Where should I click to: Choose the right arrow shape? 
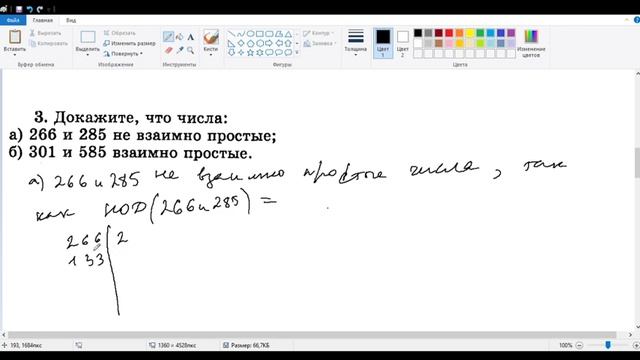pos(269,43)
